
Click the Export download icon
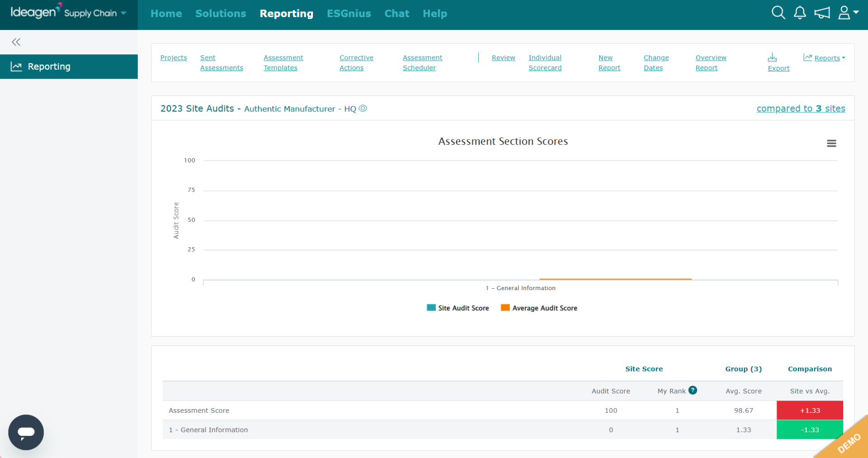click(778, 62)
